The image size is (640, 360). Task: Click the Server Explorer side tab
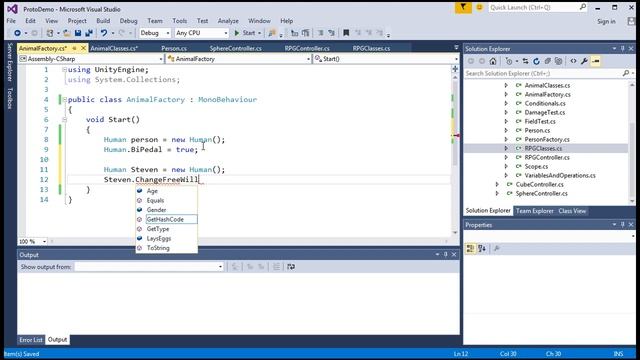10,62
